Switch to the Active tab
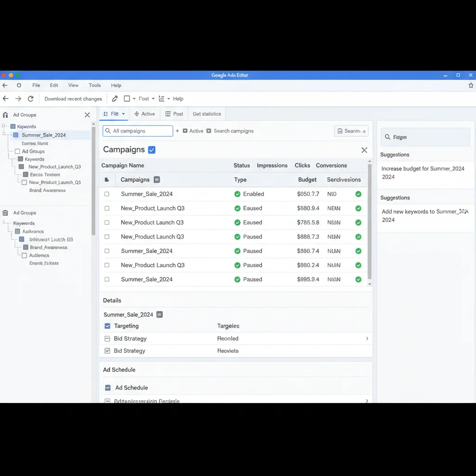Screen dimensions: 476x476 pyautogui.click(x=145, y=114)
